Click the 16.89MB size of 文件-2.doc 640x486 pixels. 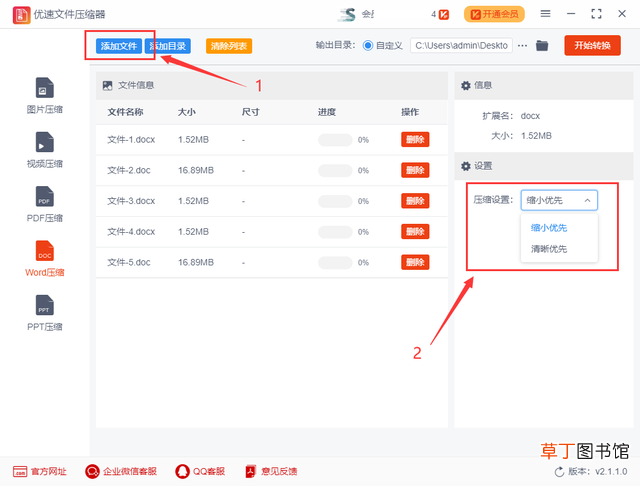click(196, 170)
